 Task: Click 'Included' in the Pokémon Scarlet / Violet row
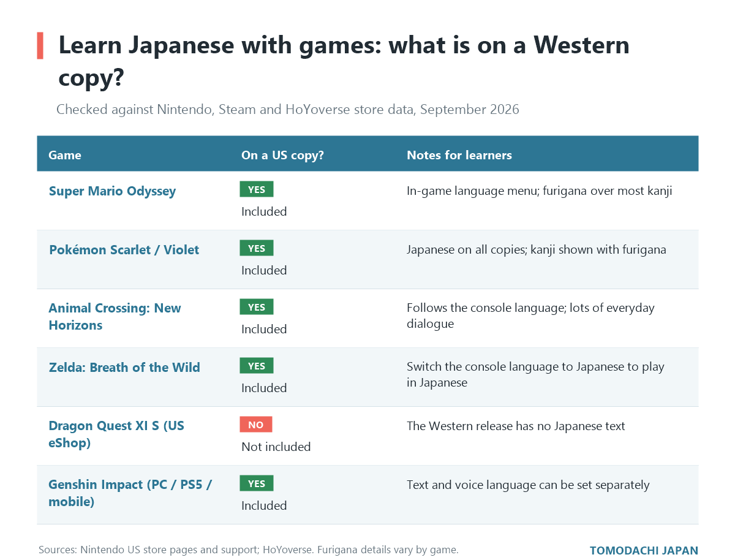(264, 270)
